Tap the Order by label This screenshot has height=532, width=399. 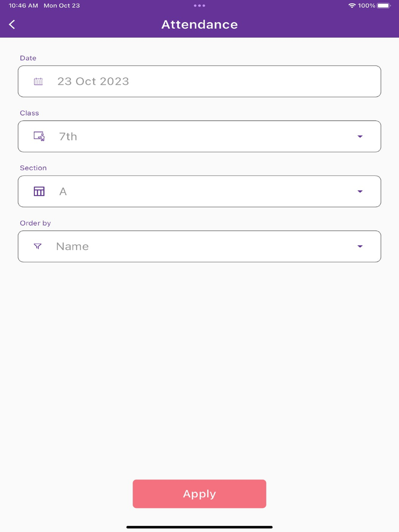[x=35, y=223]
